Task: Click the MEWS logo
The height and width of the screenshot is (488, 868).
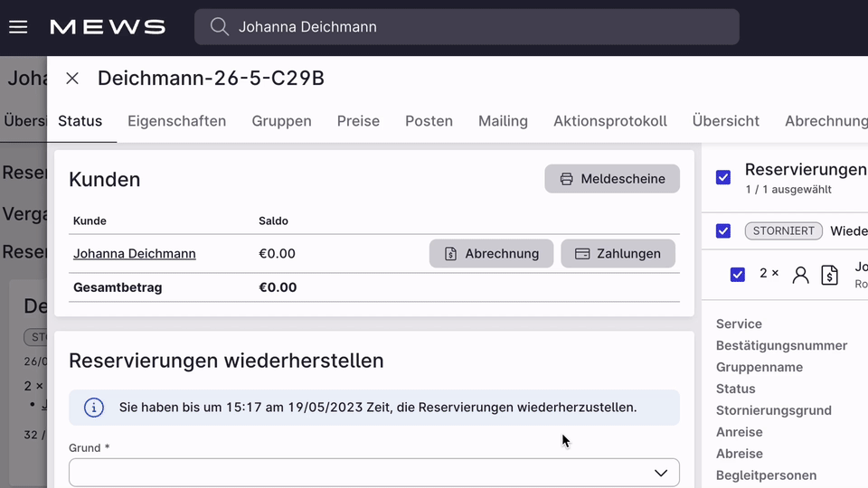Action: pos(108,26)
